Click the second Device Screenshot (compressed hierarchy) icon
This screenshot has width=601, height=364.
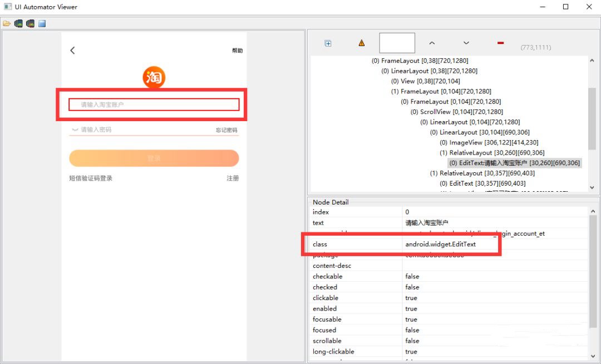tap(30, 24)
